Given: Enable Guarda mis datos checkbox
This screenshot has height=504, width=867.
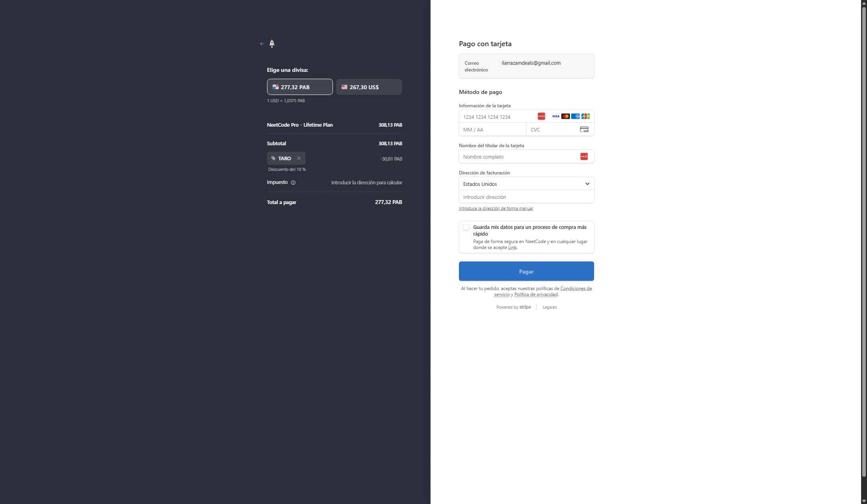Looking at the screenshot, I should pos(466,227).
